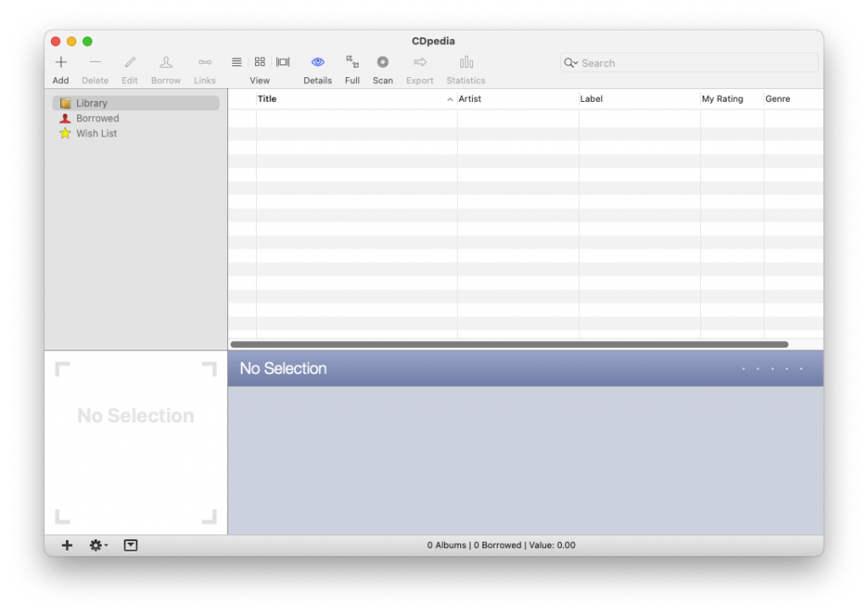This screenshot has height=615, width=868.
Task: Click the status text 0 Albums
Action: (446, 545)
